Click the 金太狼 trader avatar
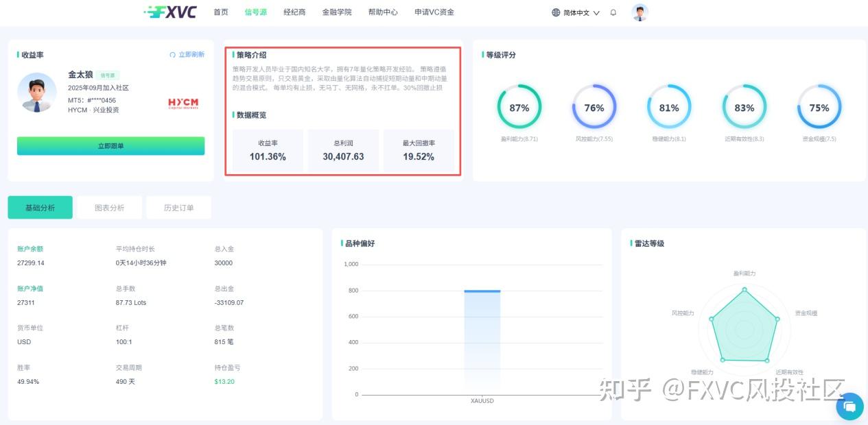This screenshot has width=868, height=425. pyautogui.click(x=37, y=93)
